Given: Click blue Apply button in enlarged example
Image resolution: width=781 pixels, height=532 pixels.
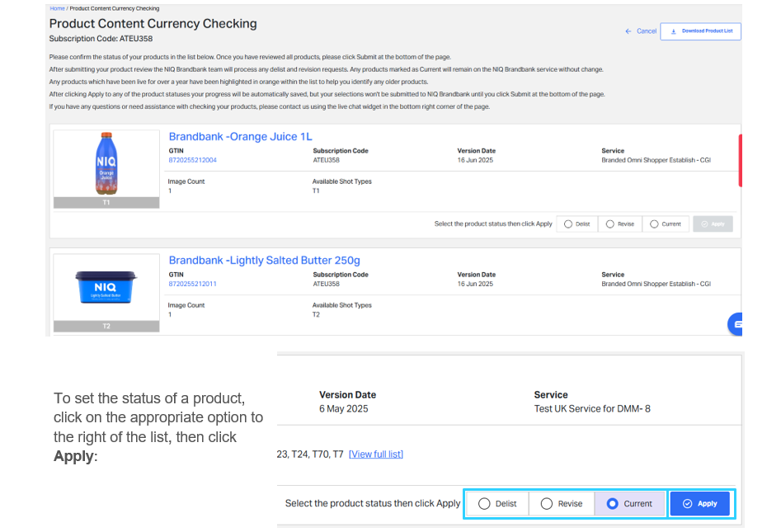Looking at the screenshot, I should click(x=700, y=504).
